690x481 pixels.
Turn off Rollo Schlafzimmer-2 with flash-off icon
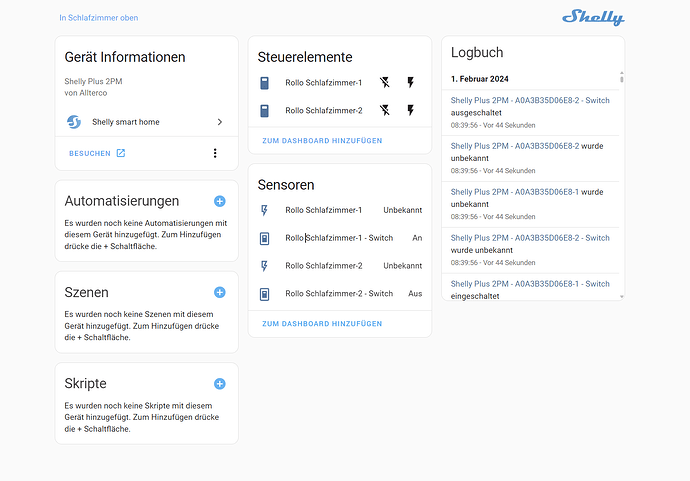[385, 110]
